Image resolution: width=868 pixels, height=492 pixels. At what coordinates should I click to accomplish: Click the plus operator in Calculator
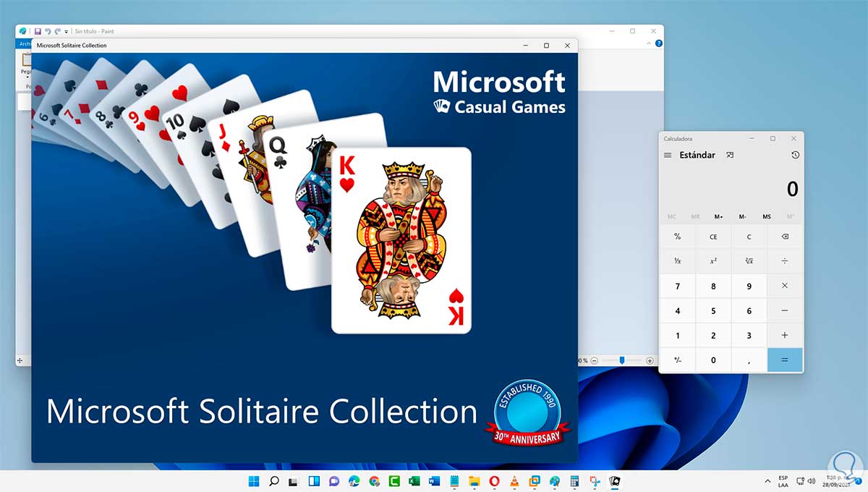[x=785, y=336]
